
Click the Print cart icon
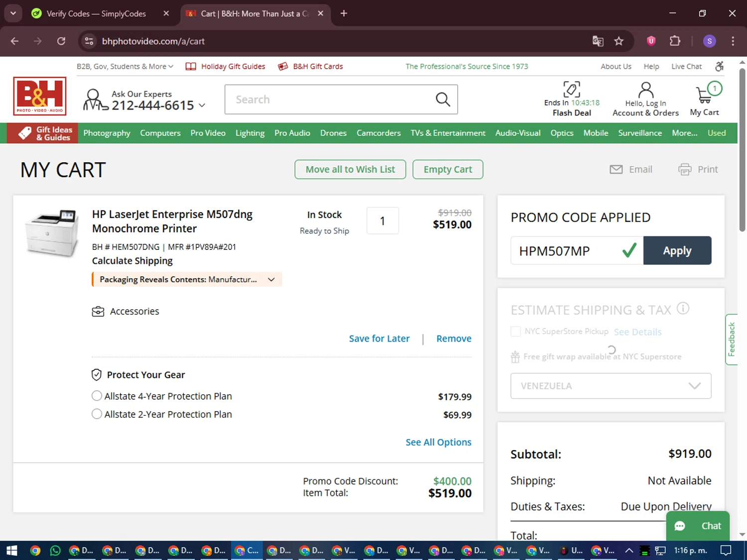click(685, 169)
